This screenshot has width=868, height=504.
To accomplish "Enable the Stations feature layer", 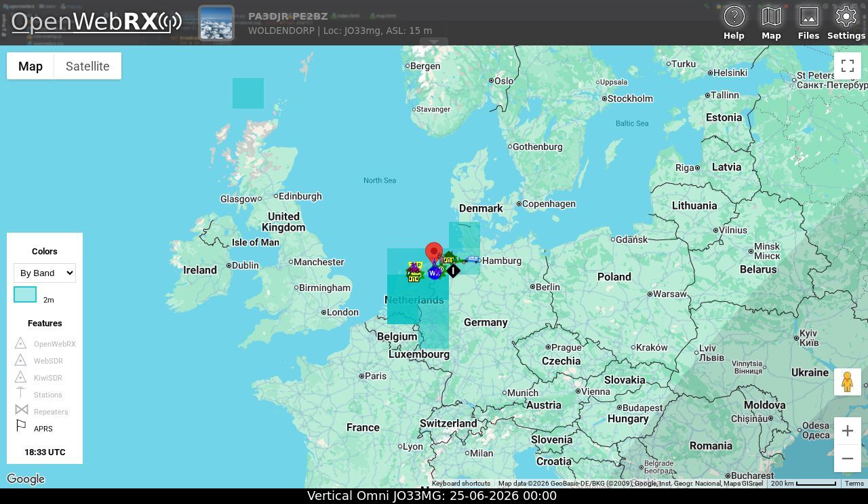I will click(x=38, y=395).
